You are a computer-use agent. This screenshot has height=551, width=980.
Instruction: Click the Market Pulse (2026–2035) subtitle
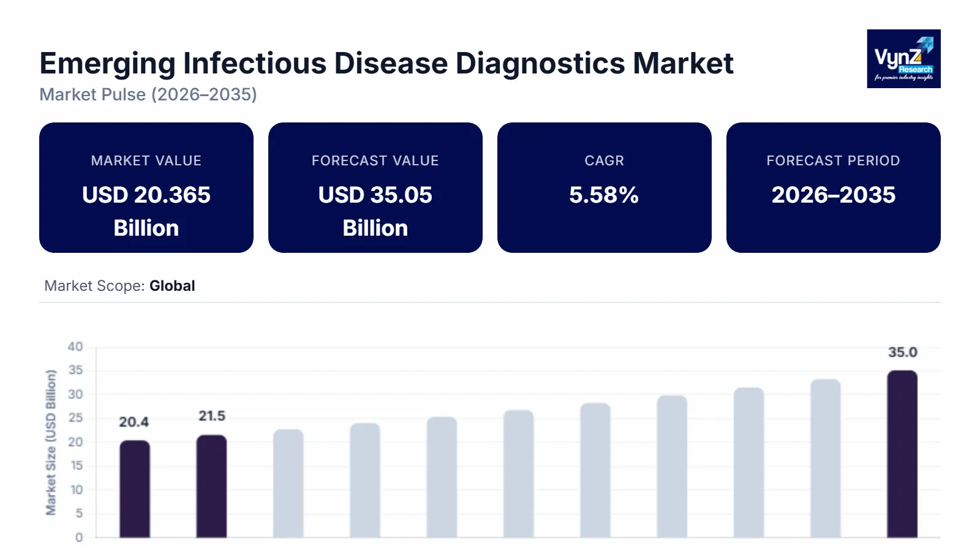coord(148,94)
